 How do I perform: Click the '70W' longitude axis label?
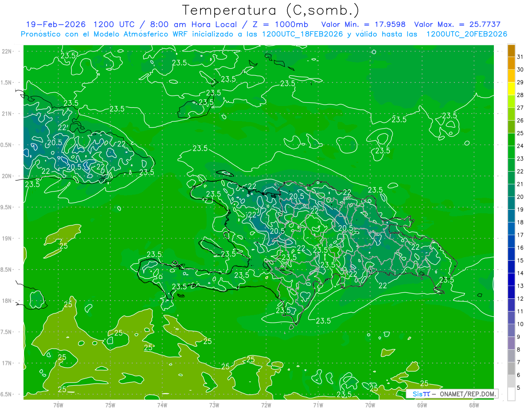[370, 405]
